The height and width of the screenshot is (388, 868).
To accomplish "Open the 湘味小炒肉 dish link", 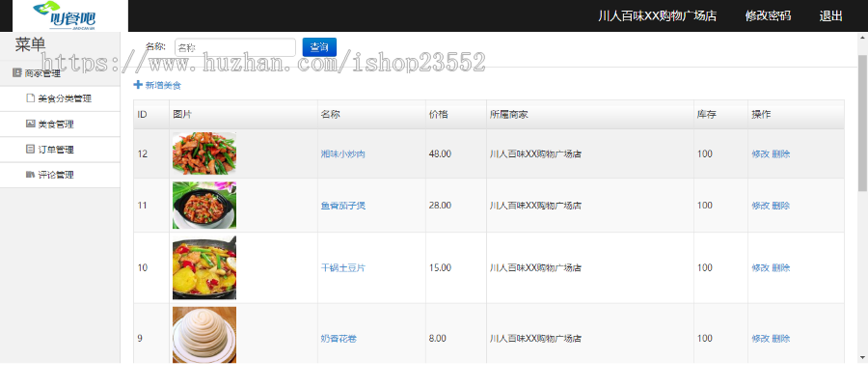I will click(342, 154).
